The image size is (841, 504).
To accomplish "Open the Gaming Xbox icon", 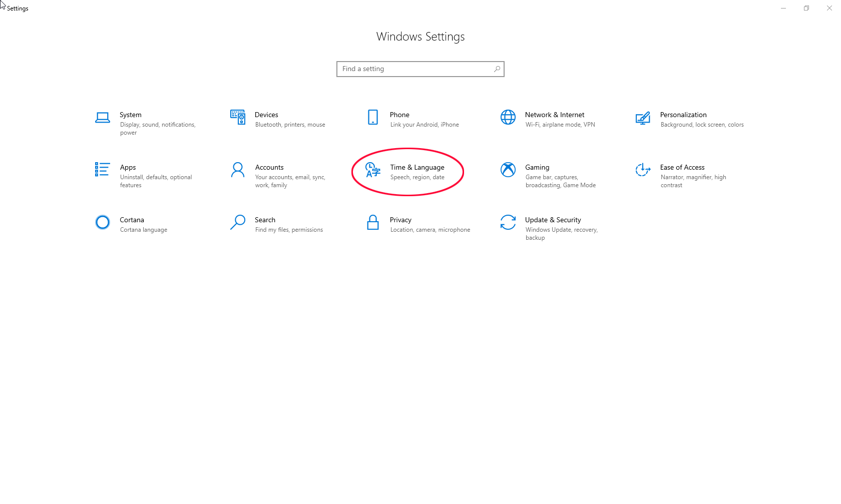I will click(x=508, y=170).
